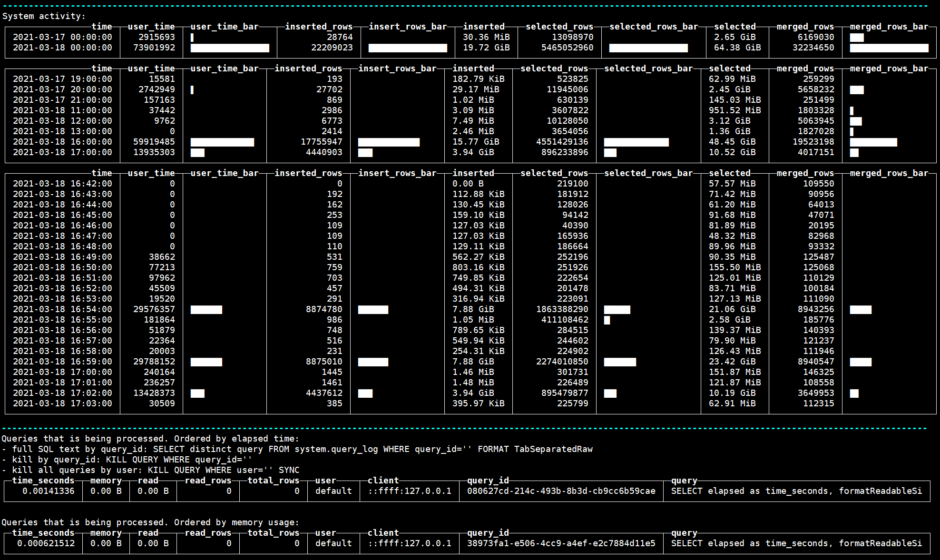
Task: Click the merged_rows bar for 2021-03-17 20:00:00
Action: pyautogui.click(x=857, y=90)
